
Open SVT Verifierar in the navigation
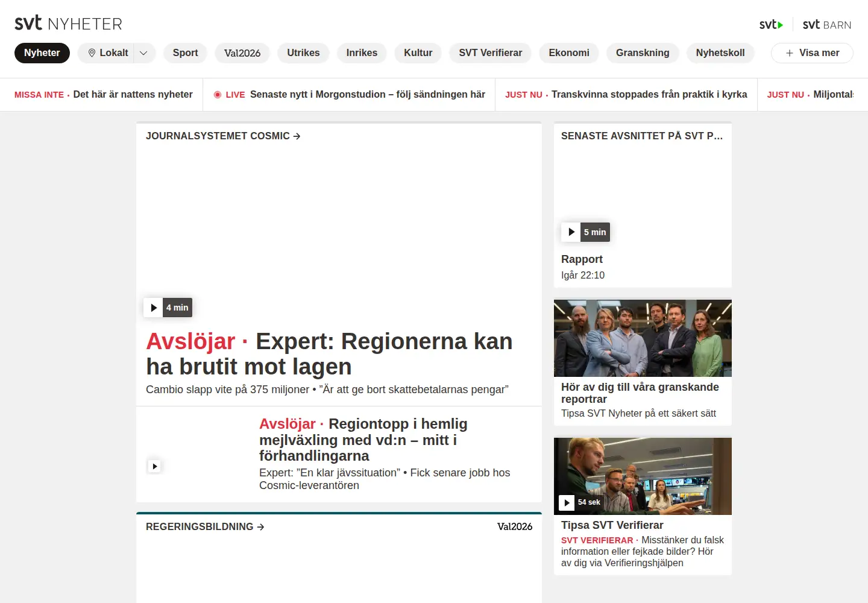(x=491, y=53)
